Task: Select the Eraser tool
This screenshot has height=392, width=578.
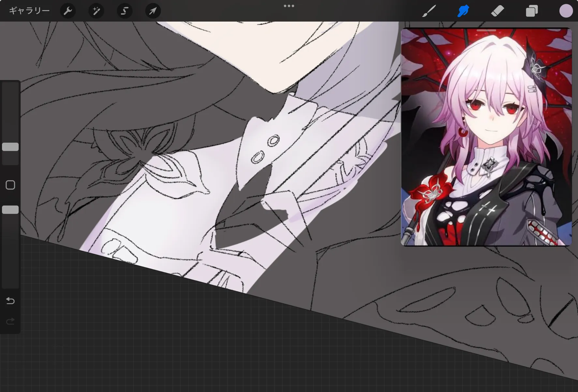Action: (497, 11)
